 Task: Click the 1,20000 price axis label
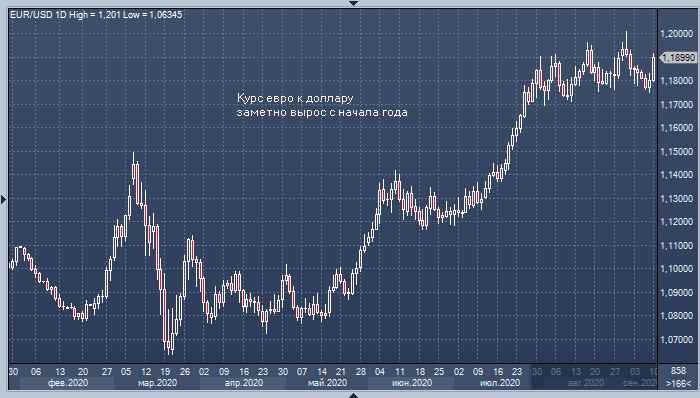tap(677, 34)
